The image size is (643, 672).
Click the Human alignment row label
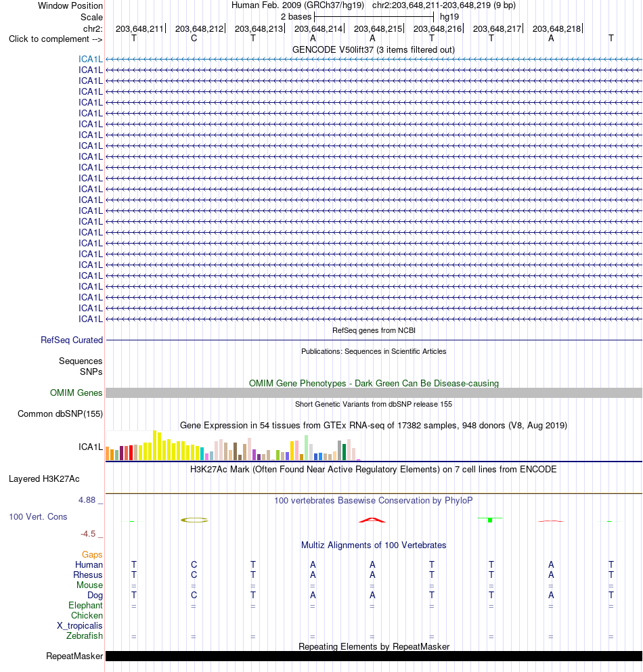coord(89,564)
